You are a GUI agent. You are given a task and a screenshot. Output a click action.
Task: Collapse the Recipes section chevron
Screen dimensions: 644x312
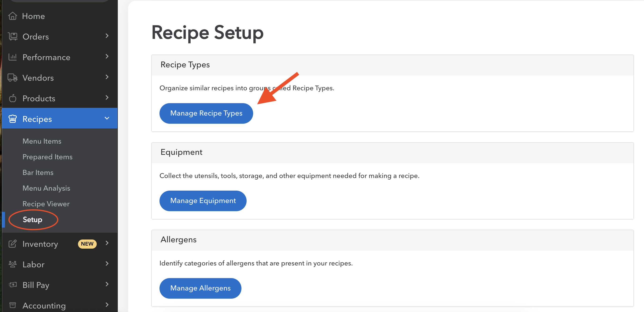tap(107, 118)
